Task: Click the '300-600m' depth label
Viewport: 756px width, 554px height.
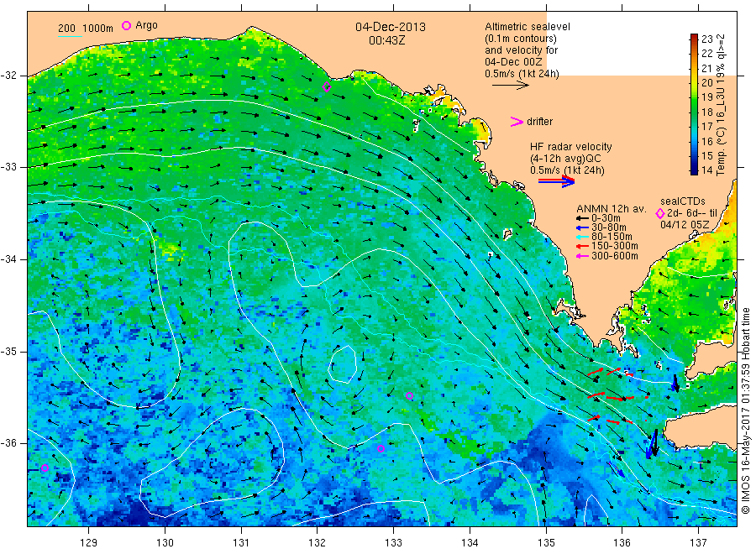Action: [615, 256]
